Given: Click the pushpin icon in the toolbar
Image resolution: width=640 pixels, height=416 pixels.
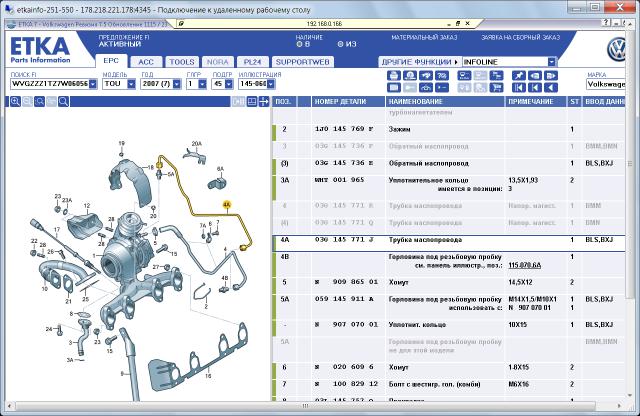Looking at the screenshot, I should tap(518, 76).
